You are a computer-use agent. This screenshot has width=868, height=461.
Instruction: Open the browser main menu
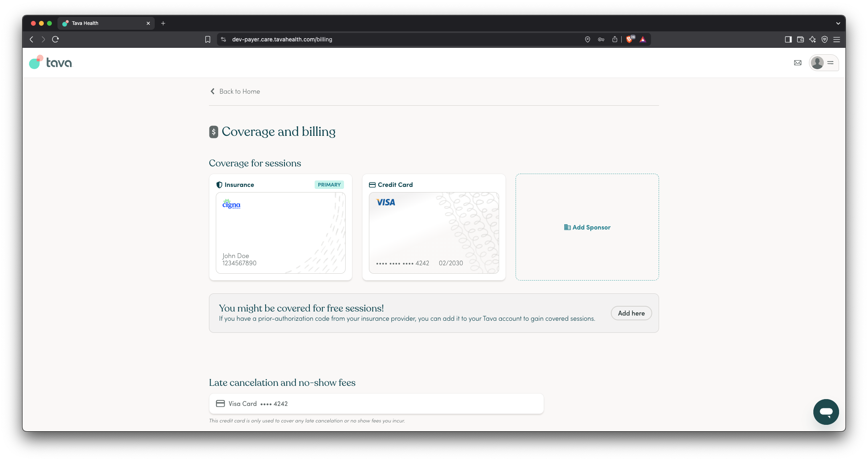click(x=837, y=39)
